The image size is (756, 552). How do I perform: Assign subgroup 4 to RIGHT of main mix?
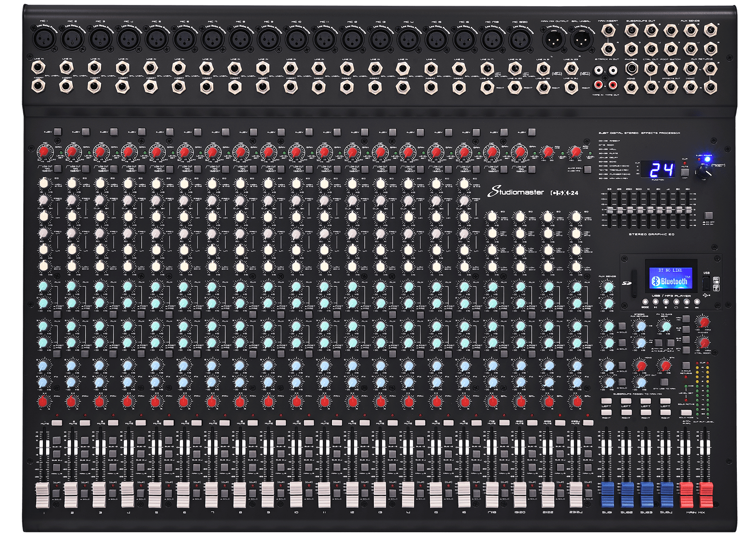click(665, 413)
